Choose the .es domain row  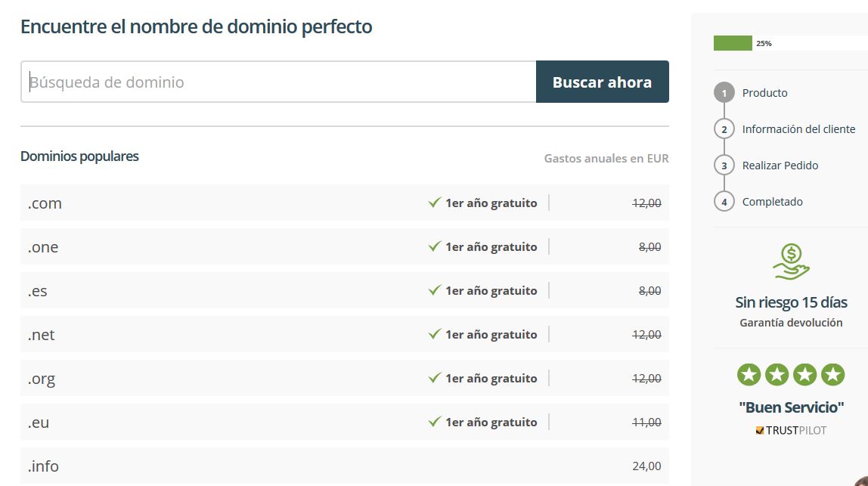click(x=344, y=290)
